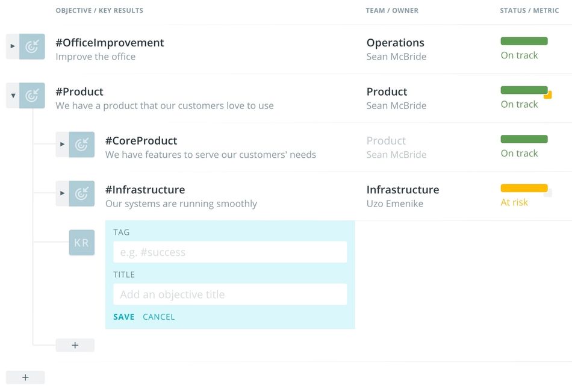
Task: Click the gray indicator next to #Infrastructure status
Action: tap(548, 193)
